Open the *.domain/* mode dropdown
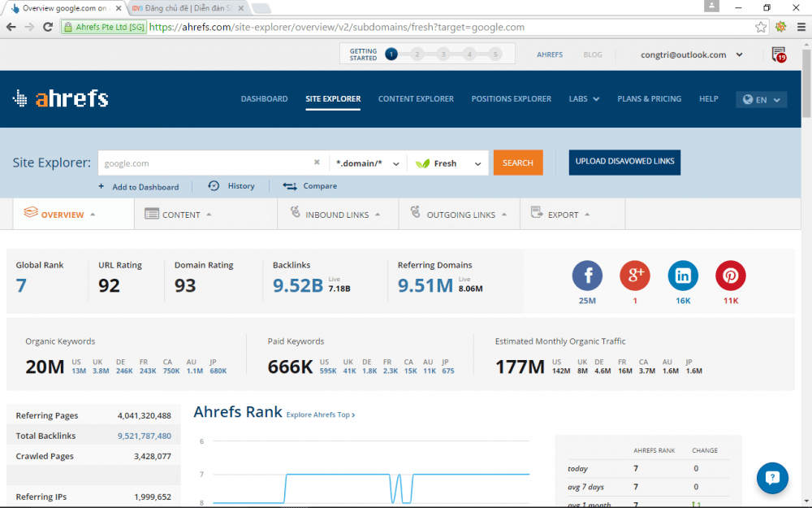This screenshot has width=812, height=508. click(x=368, y=163)
